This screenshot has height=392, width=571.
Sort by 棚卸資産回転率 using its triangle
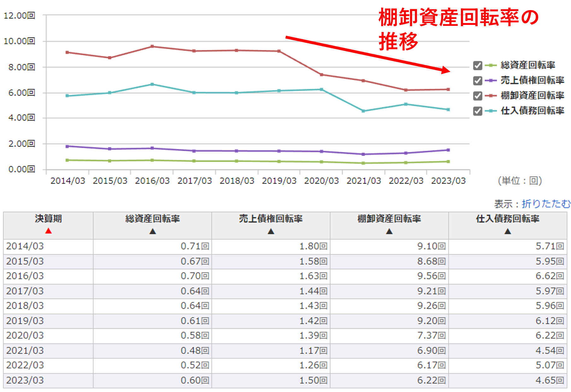coord(389,231)
